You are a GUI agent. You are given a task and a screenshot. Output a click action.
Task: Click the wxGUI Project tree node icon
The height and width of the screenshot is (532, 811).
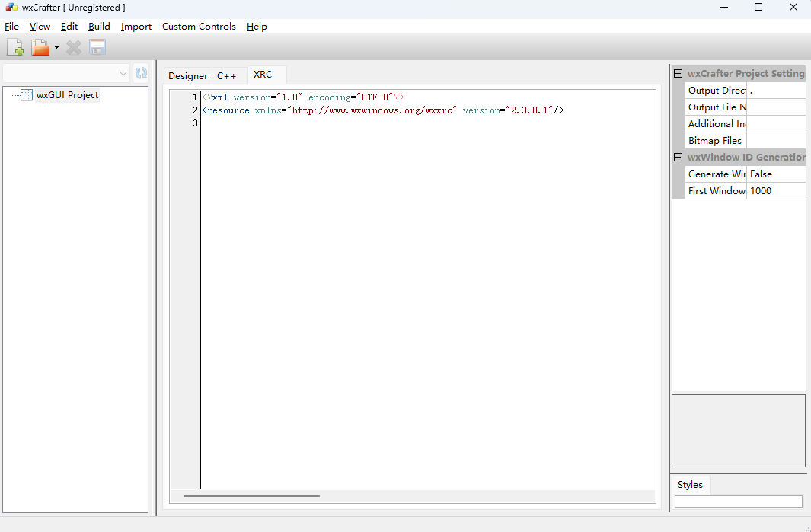tap(27, 95)
